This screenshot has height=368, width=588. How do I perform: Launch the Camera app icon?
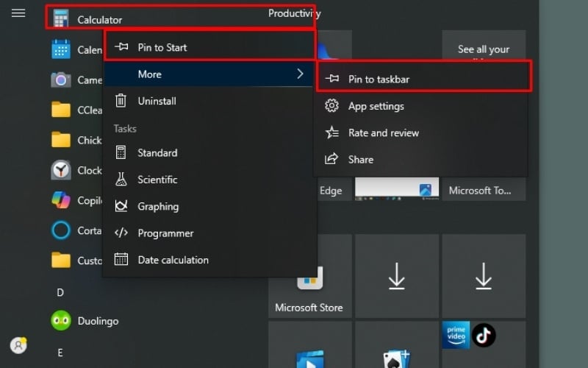tap(61, 79)
